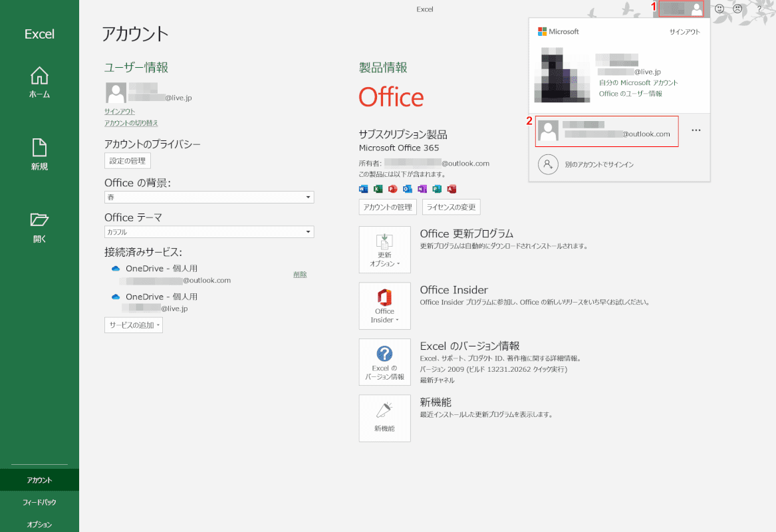Click the Excel product icon
The width and height of the screenshot is (776, 532).
click(378, 189)
